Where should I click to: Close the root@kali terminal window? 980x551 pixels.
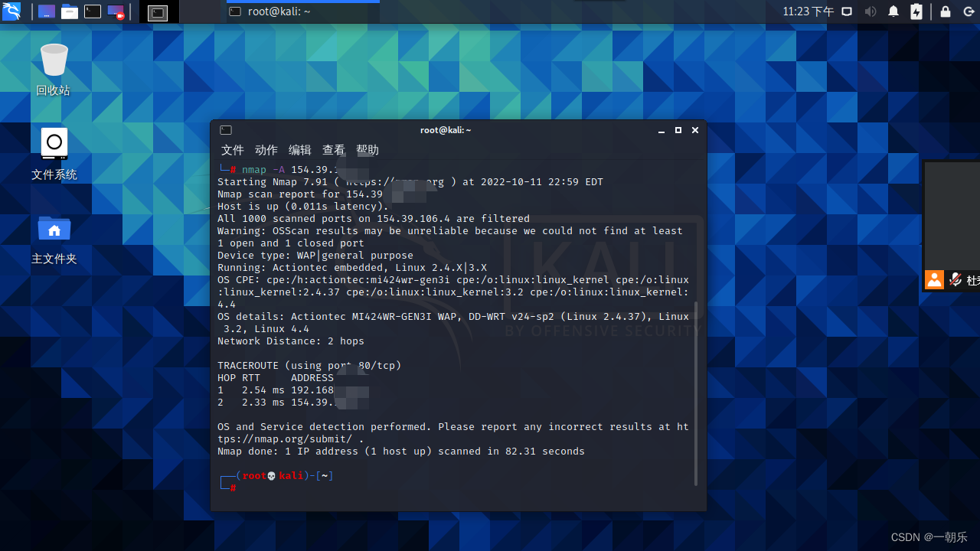(x=695, y=131)
